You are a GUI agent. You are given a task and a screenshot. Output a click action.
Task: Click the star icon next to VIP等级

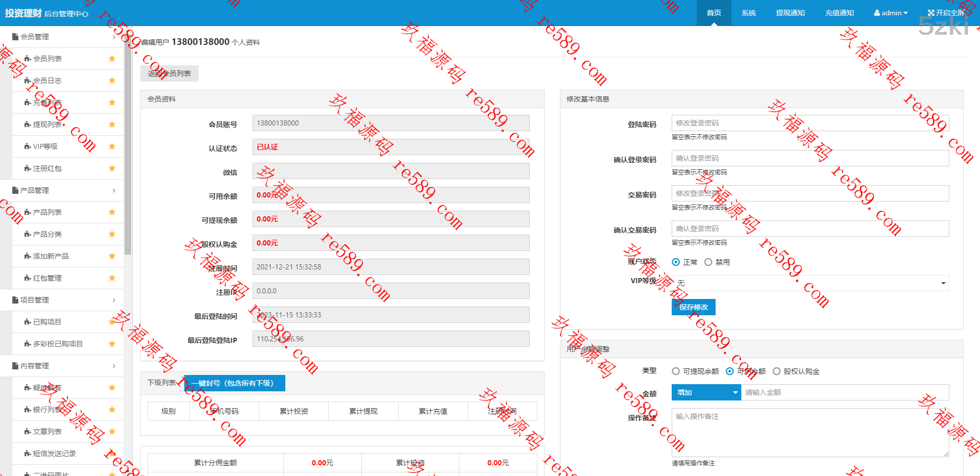(x=112, y=146)
